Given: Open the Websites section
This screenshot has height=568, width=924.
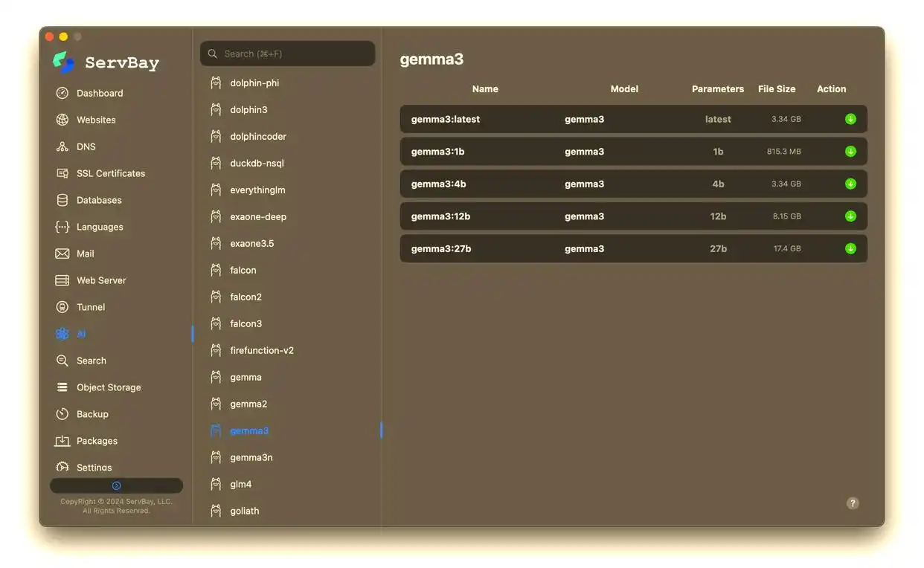Looking at the screenshot, I should click(96, 120).
